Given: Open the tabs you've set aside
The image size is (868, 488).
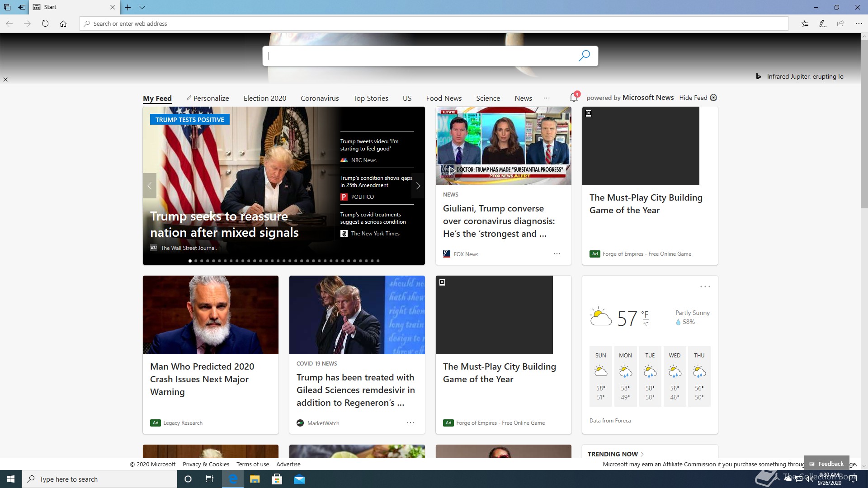Looking at the screenshot, I should (x=7, y=7).
